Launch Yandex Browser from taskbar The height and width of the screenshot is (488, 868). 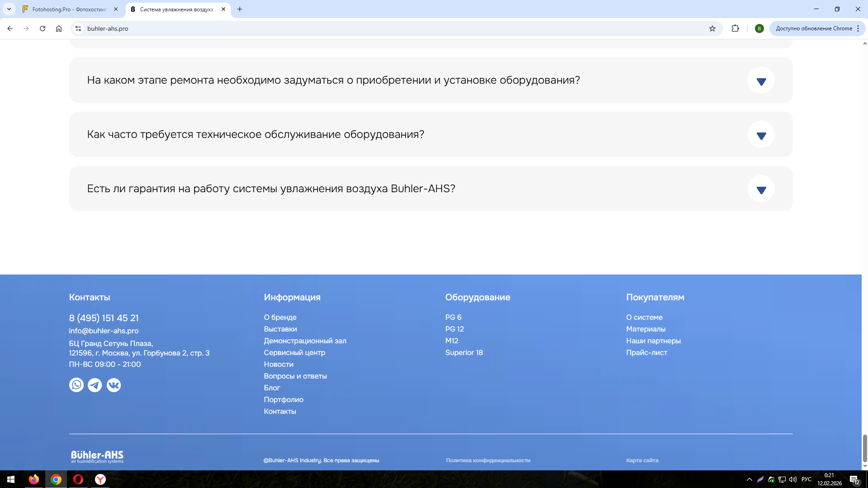pos(100,479)
